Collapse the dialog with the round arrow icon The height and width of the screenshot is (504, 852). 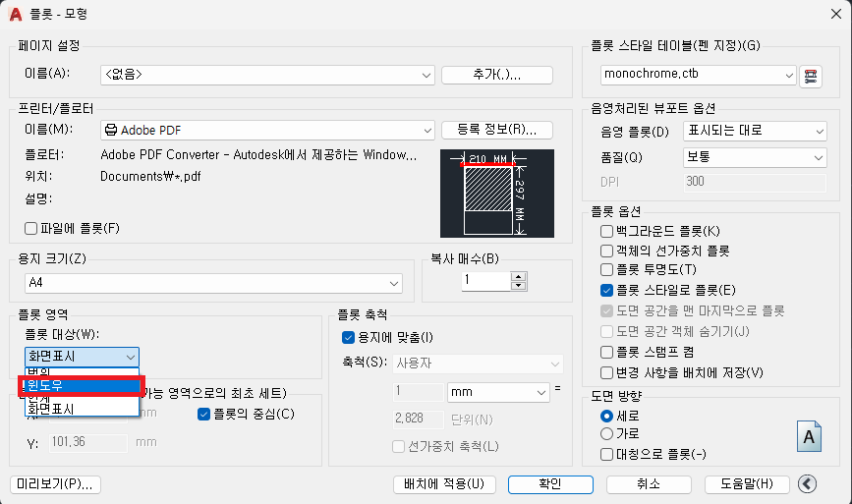tap(808, 483)
